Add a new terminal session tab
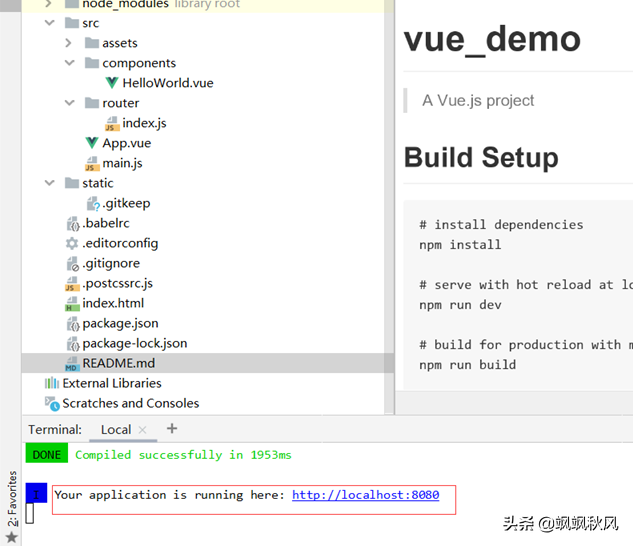Viewport: 633px width, 546px height. (x=172, y=429)
